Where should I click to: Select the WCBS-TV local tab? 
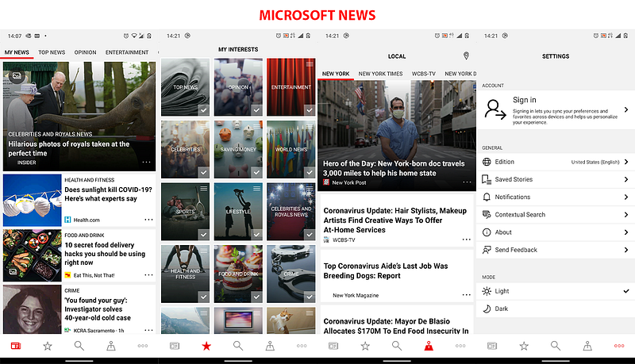(424, 74)
